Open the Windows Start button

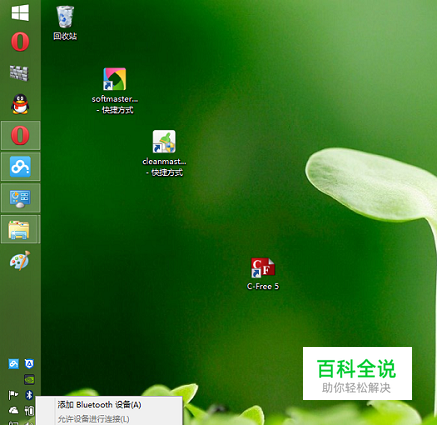pyautogui.click(x=20, y=13)
